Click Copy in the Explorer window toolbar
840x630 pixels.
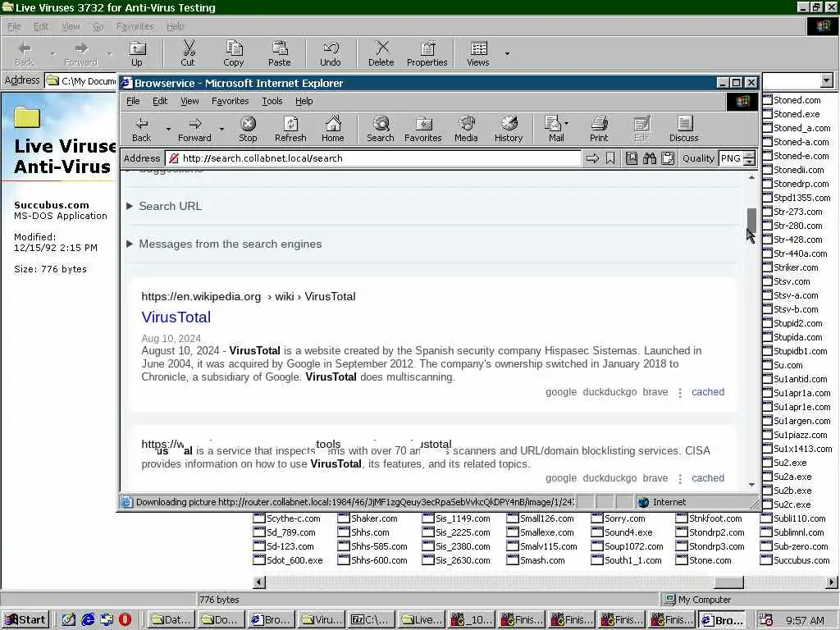tap(234, 53)
